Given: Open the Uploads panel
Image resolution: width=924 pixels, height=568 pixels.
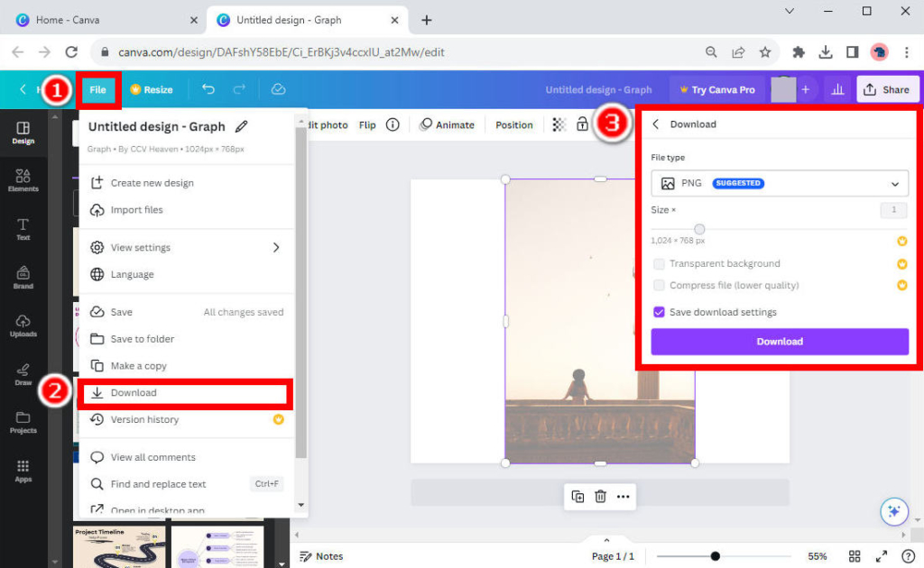Looking at the screenshot, I should pyautogui.click(x=23, y=325).
